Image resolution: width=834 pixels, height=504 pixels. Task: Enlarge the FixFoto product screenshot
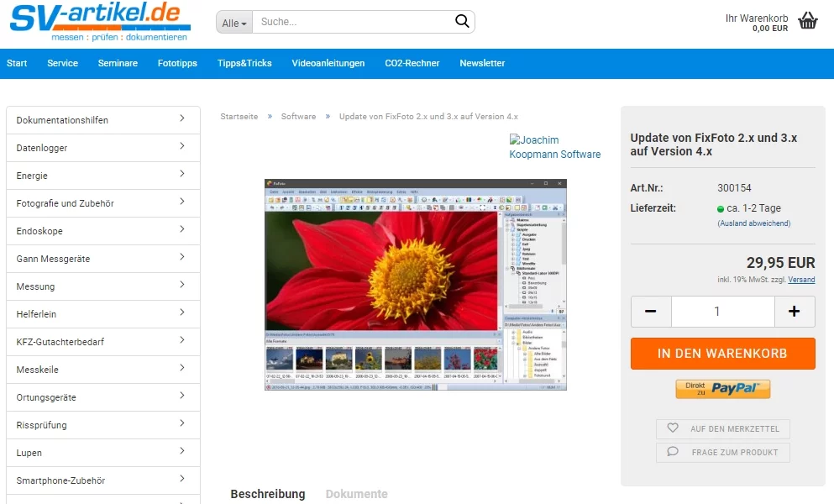[x=416, y=285]
